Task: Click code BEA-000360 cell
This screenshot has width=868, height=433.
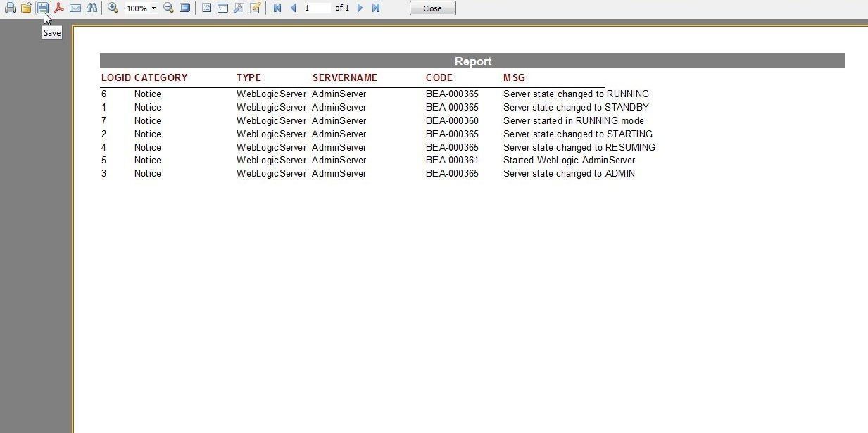Action: [x=452, y=120]
